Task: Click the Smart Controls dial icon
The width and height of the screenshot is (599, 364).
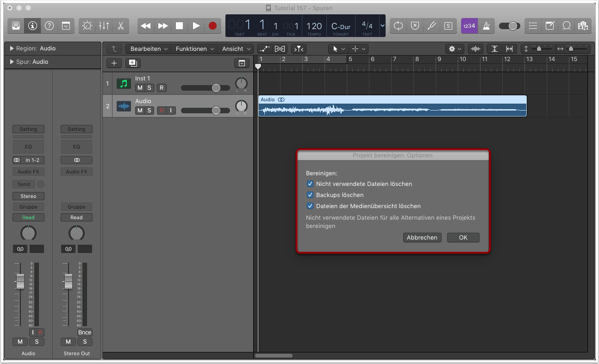Action: (x=87, y=26)
